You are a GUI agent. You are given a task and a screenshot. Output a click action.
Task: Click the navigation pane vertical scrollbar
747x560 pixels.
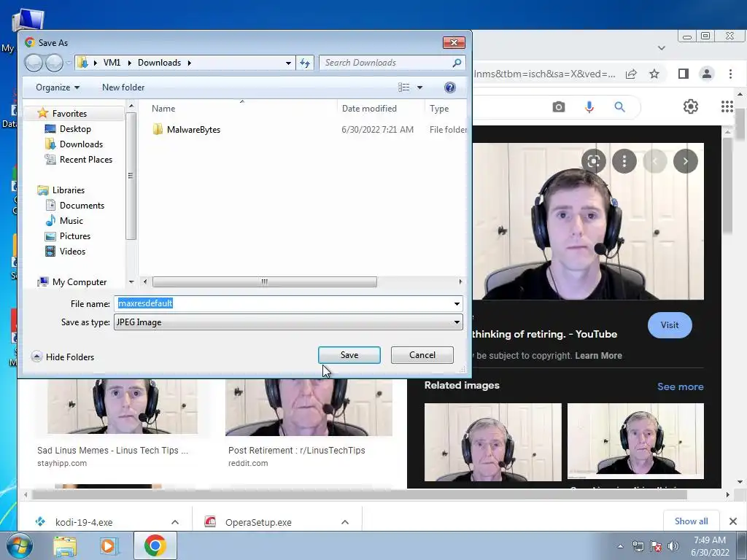131,176
